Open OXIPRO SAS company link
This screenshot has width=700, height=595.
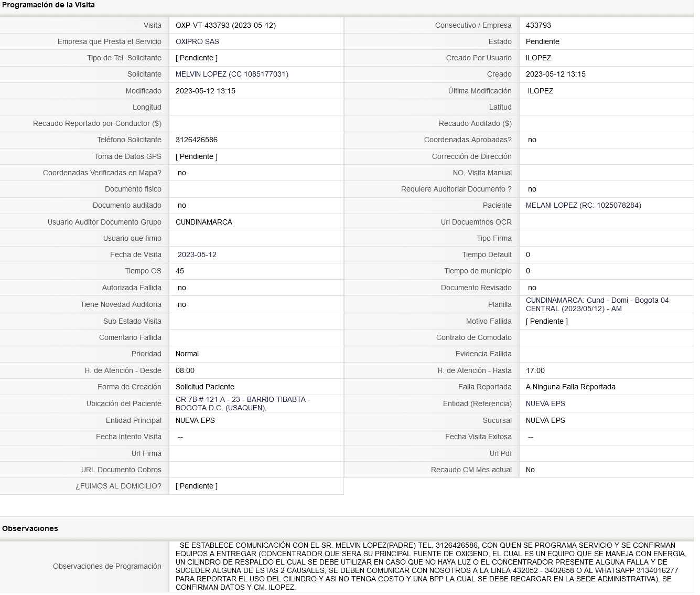(x=197, y=41)
